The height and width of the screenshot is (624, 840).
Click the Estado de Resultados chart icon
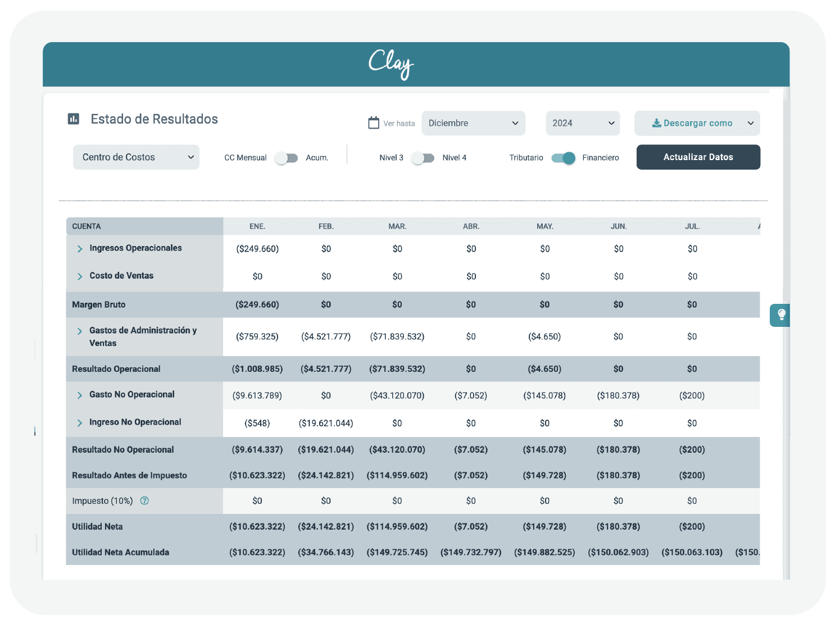coord(74,119)
